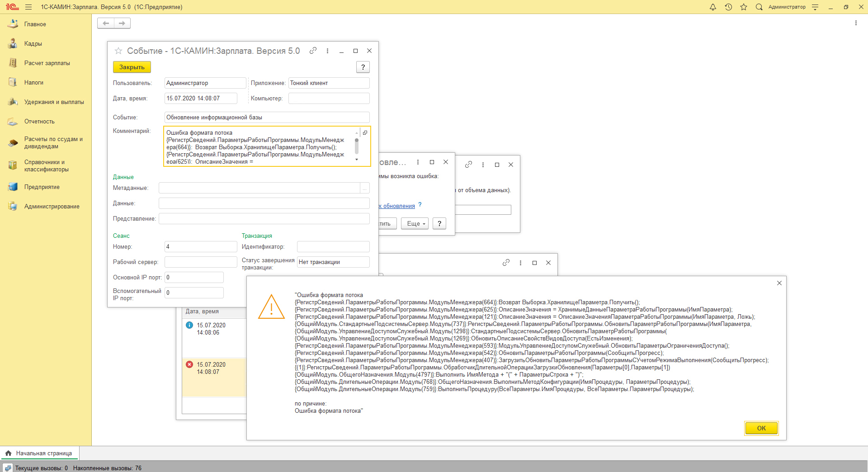Open Отчетность section in sidebar
Screen dimensions: 868x472
[46, 121]
